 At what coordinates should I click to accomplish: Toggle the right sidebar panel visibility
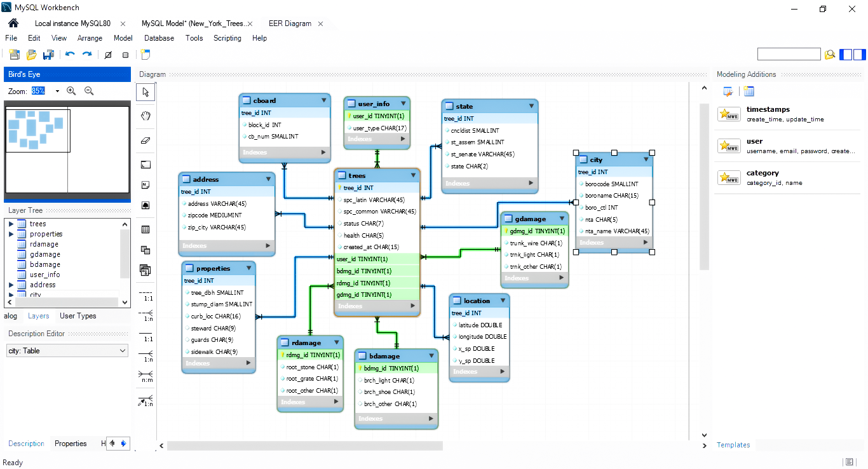tap(859, 55)
